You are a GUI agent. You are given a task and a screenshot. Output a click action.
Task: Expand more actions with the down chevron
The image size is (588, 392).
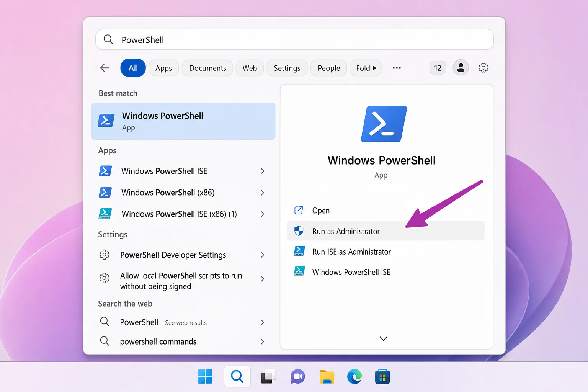coord(383,338)
